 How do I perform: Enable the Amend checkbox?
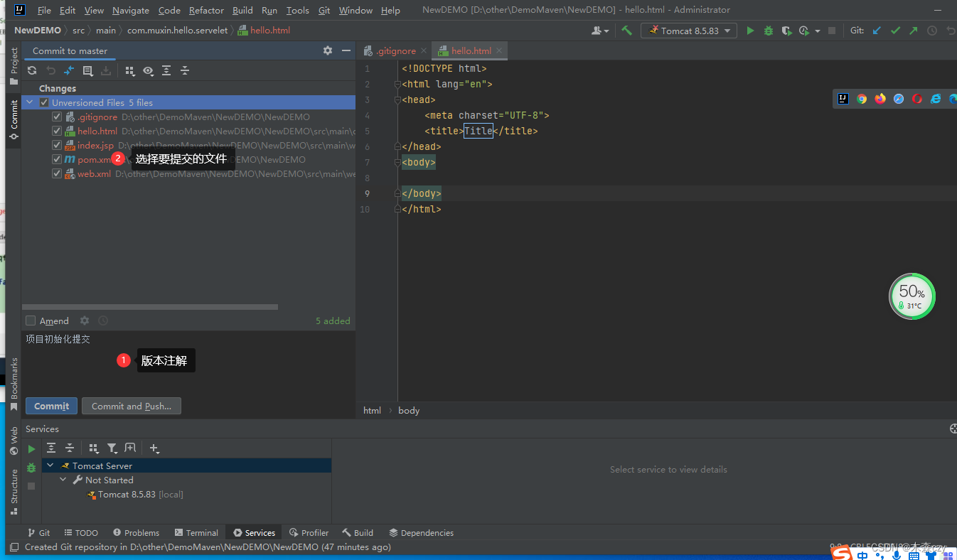(x=31, y=321)
